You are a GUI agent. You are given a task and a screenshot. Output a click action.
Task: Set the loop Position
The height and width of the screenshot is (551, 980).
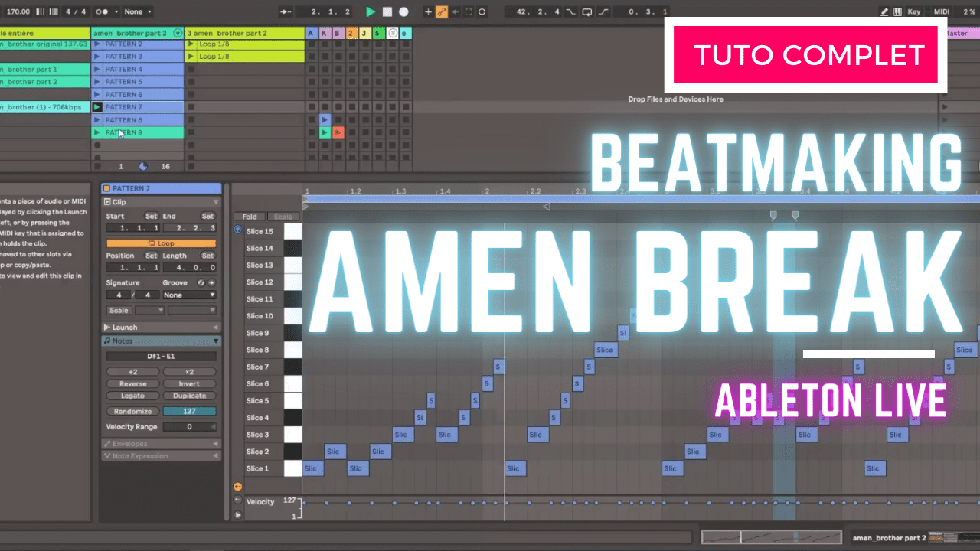click(133, 267)
